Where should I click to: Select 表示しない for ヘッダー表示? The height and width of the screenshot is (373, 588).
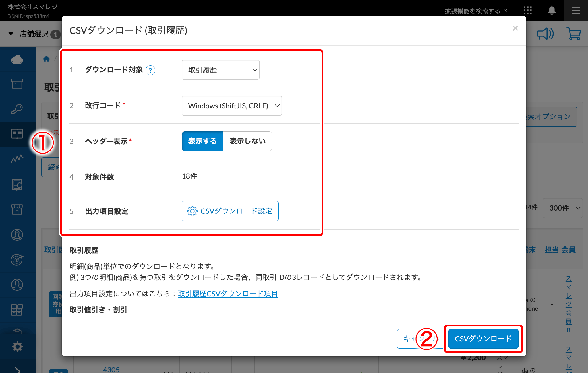click(247, 141)
